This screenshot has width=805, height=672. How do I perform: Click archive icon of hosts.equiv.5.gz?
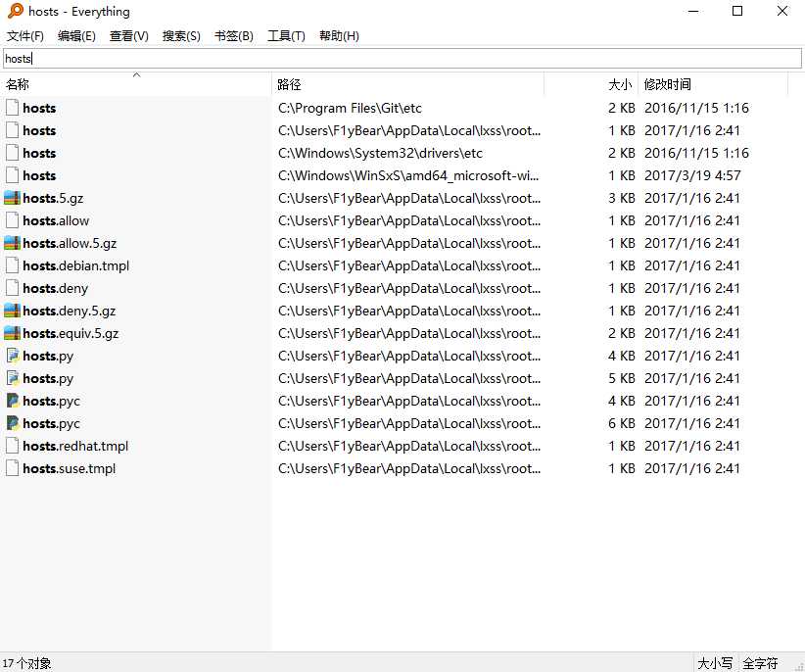point(13,334)
